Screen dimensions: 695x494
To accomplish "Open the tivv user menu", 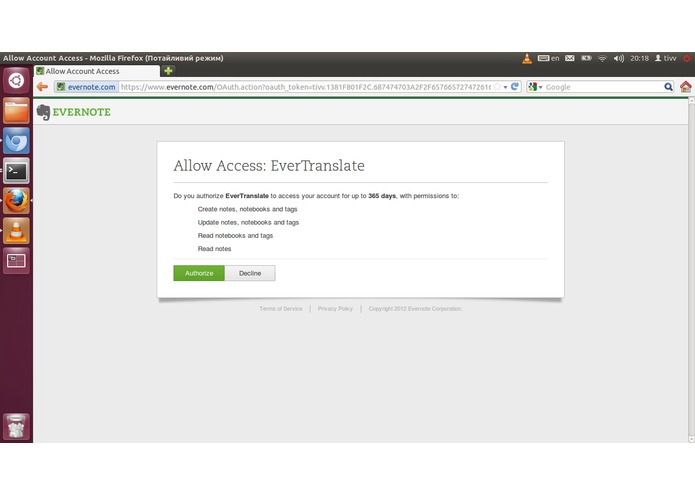I will click(665, 58).
